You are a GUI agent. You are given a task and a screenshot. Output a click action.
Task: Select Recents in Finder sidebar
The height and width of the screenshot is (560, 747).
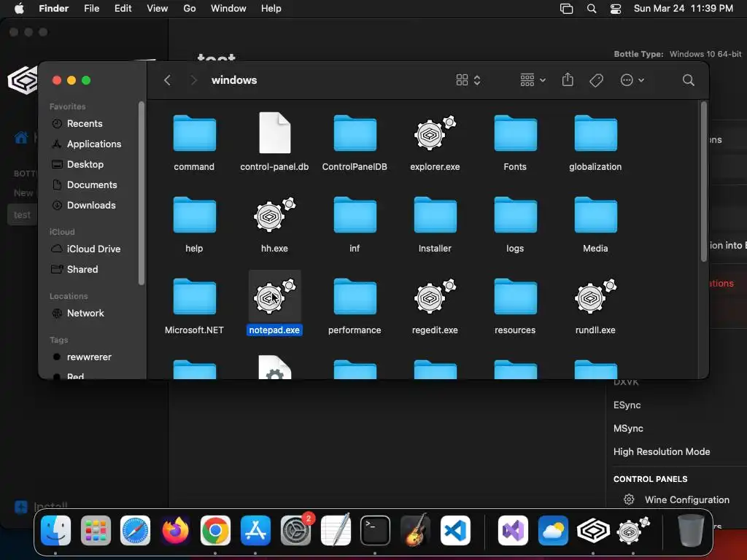[x=85, y=123]
